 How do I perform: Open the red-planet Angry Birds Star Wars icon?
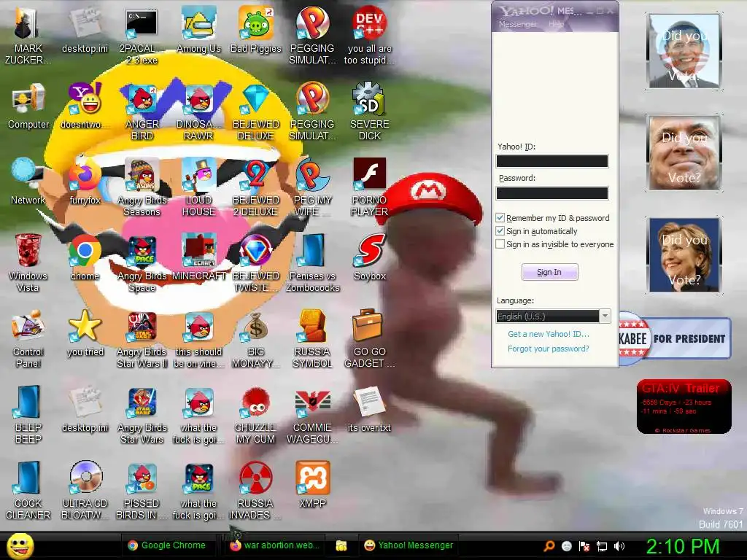[142, 414]
